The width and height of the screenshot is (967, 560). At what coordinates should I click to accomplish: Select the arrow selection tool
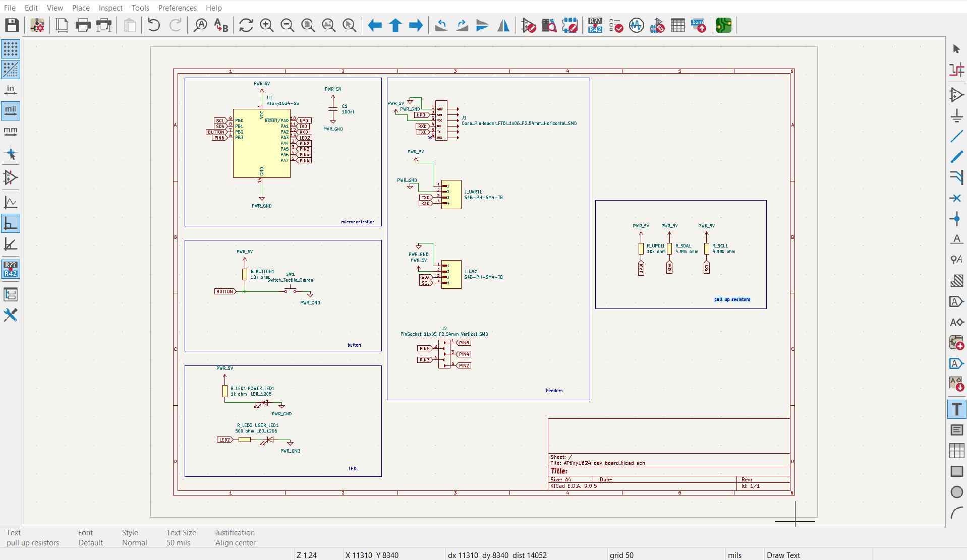[956, 49]
